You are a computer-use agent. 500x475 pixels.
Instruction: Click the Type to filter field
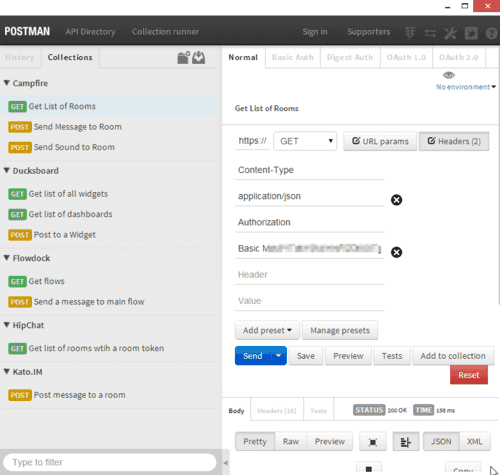pos(110,462)
